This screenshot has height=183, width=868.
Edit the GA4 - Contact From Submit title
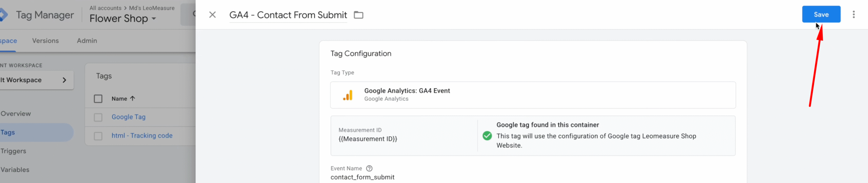tap(288, 15)
